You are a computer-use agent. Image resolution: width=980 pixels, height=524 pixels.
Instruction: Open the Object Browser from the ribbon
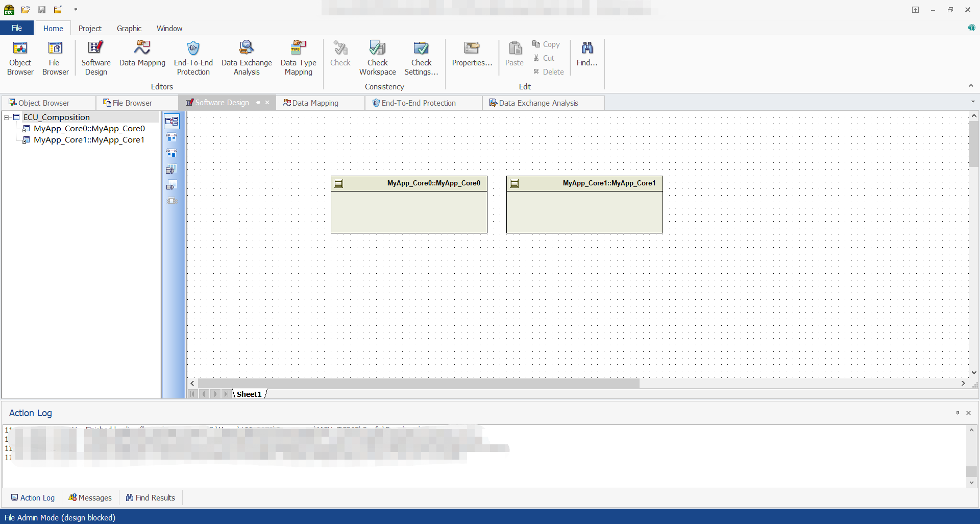pos(20,57)
